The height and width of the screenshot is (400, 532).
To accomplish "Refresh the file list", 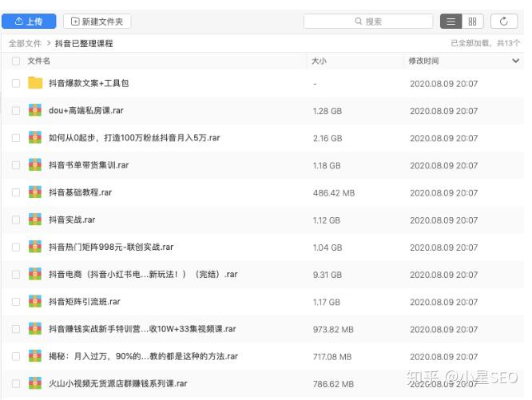I will point(504,22).
